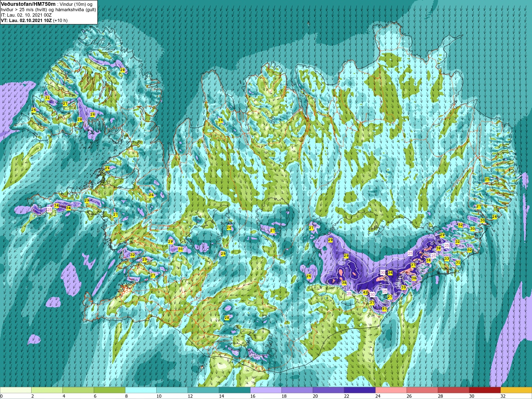Click the 16–18 m/s lavender legend swatch

tap(266, 390)
